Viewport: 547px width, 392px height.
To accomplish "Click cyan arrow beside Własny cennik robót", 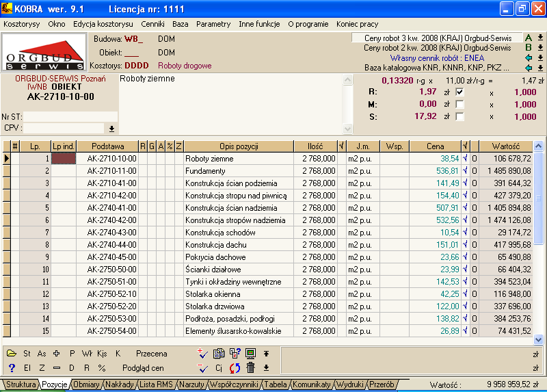I will click(529, 57).
